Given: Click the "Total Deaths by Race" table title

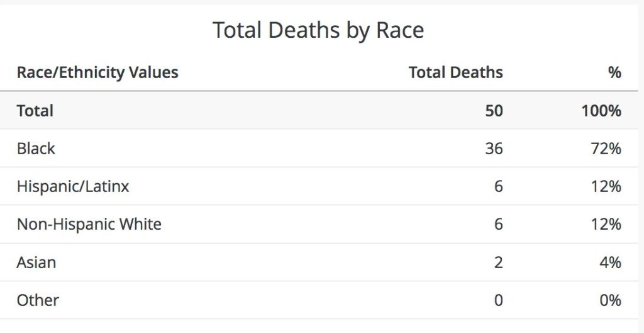Looking at the screenshot, I should pos(318,30).
